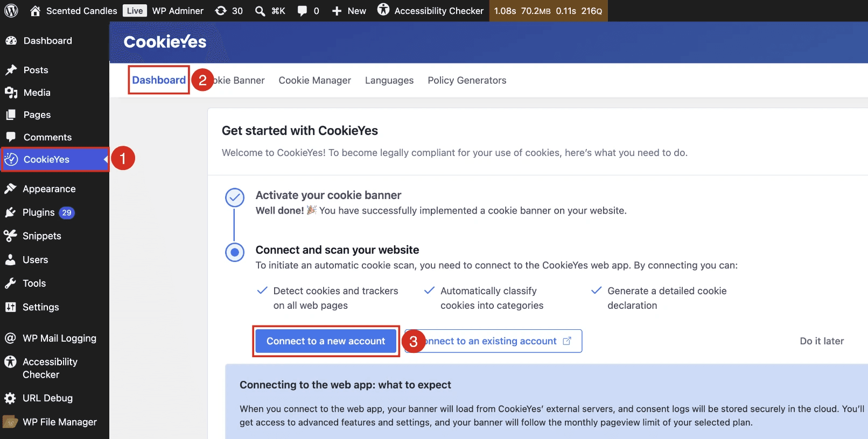Click the Settings sliders icon in sidebar

[10, 307]
